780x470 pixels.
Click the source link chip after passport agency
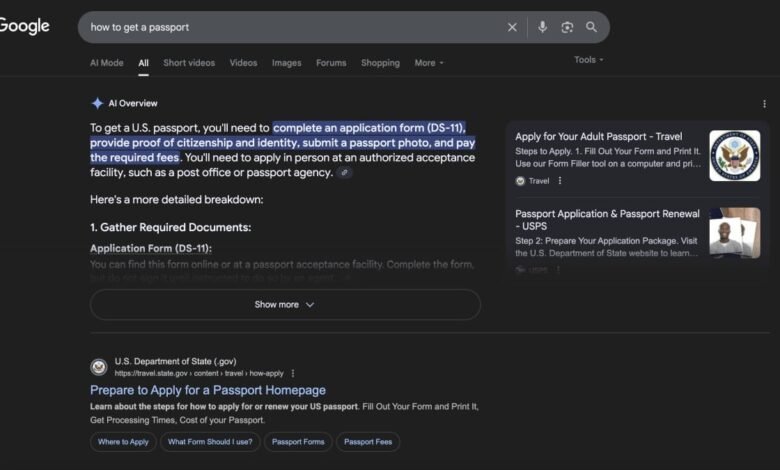click(344, 173)
